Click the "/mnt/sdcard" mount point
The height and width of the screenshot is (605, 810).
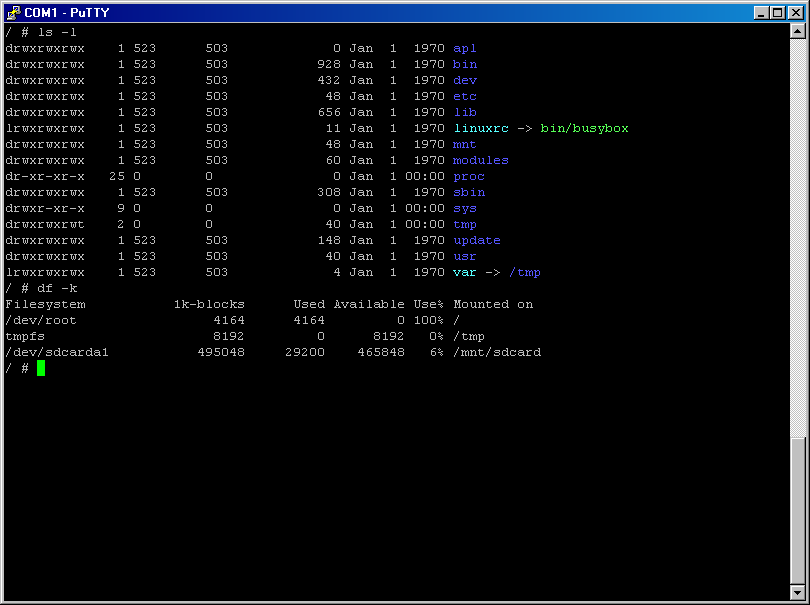pos(497,352)
